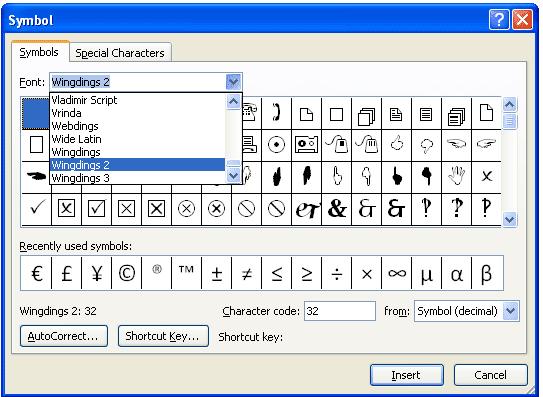
Task: Cancel the Symbol dialog
Action: pos(490,375)
